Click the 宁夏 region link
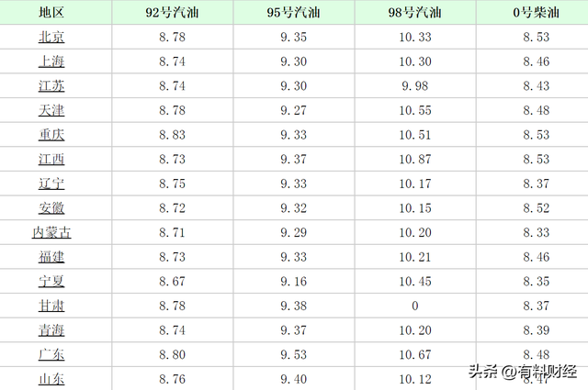Viewport: 588px width, 390px height. (x=51, y=281)
